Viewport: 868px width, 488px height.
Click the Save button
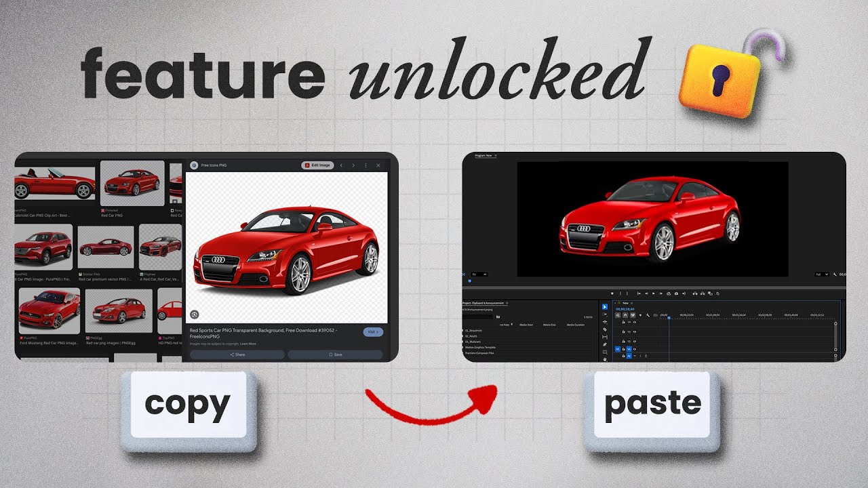point(335,354)
